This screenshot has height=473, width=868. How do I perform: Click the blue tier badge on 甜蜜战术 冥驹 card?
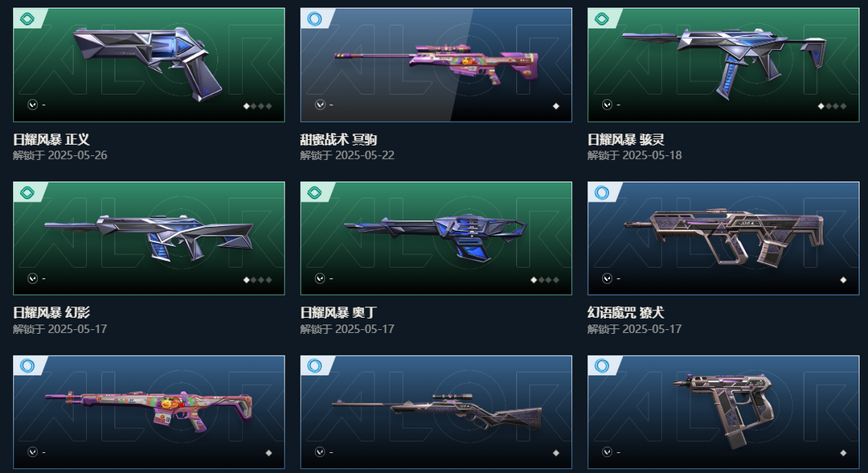(x=314, y=19)
